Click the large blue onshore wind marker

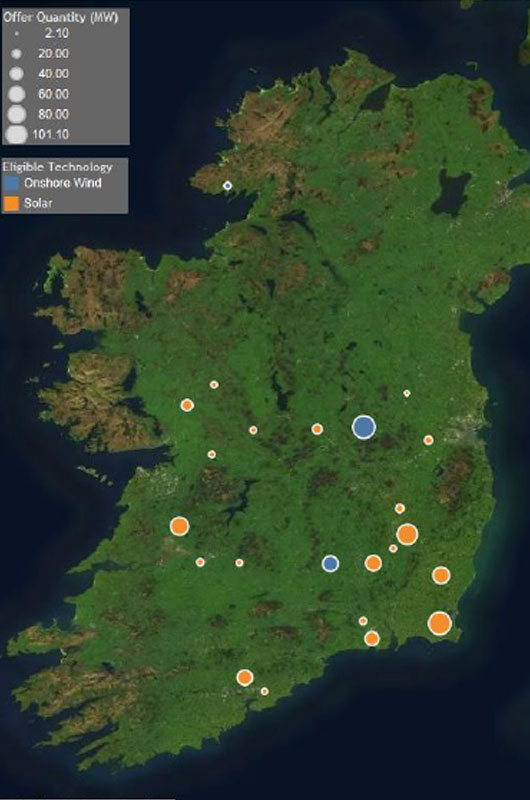[x=364, y=427]
